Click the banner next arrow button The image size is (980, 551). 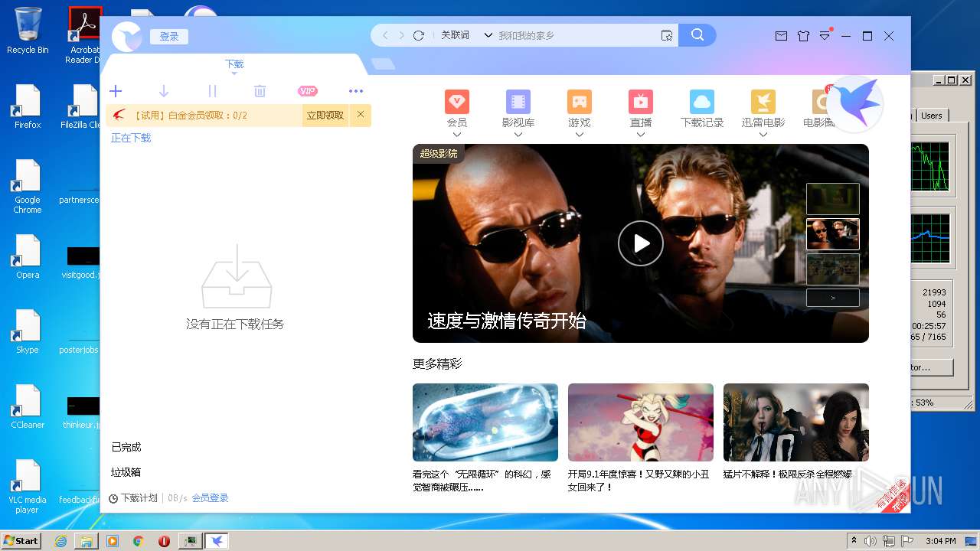pos(833,298)
